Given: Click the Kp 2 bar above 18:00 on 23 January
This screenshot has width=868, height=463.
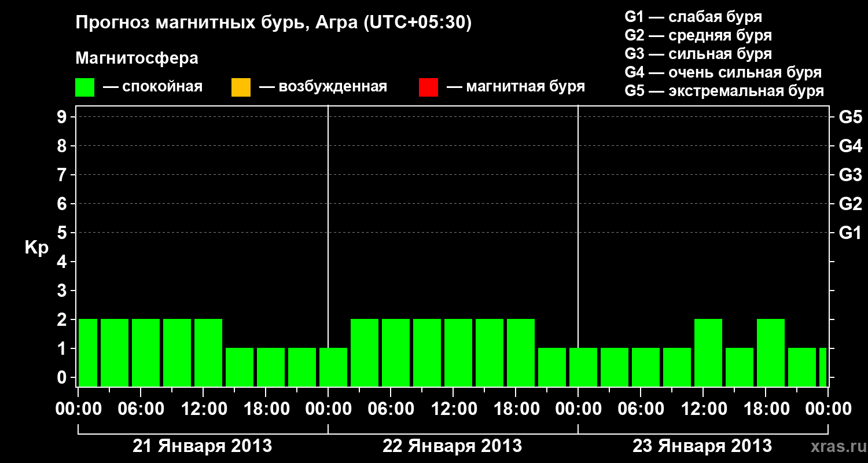Looking at the screenshot, I should coord(771,352).
